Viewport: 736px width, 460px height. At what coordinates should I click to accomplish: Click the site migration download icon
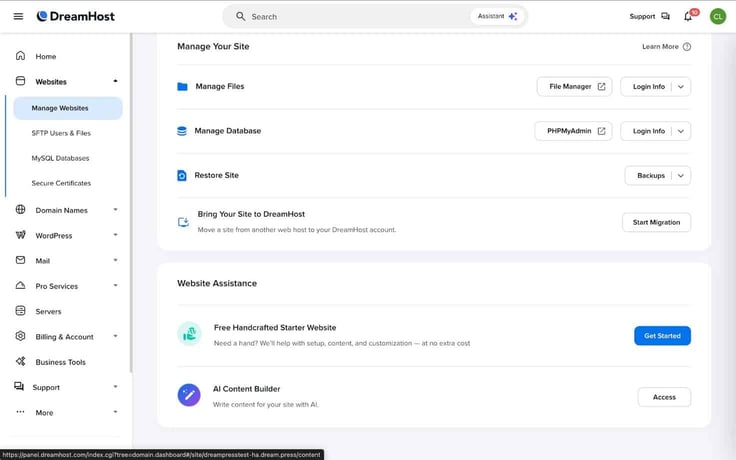pyautogui.click(x=183, y=222)
